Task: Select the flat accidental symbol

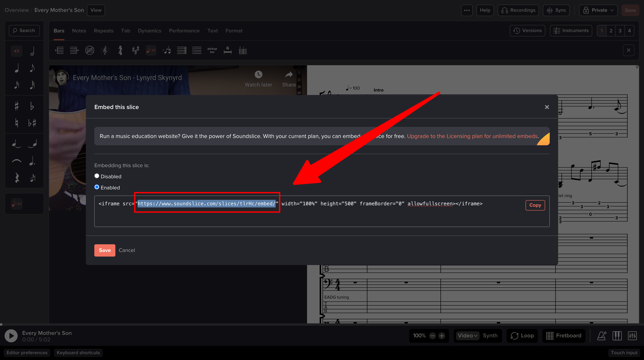Action: click(x=32, y=106)
